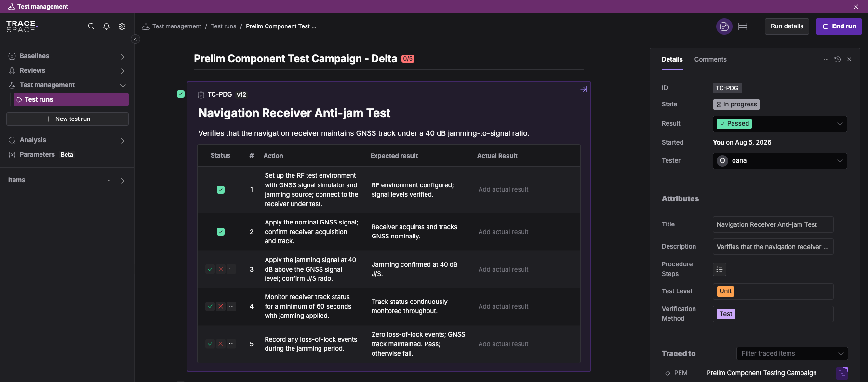
Task: Open the Result dropdown showing Passed
Action: pos(780,124)
